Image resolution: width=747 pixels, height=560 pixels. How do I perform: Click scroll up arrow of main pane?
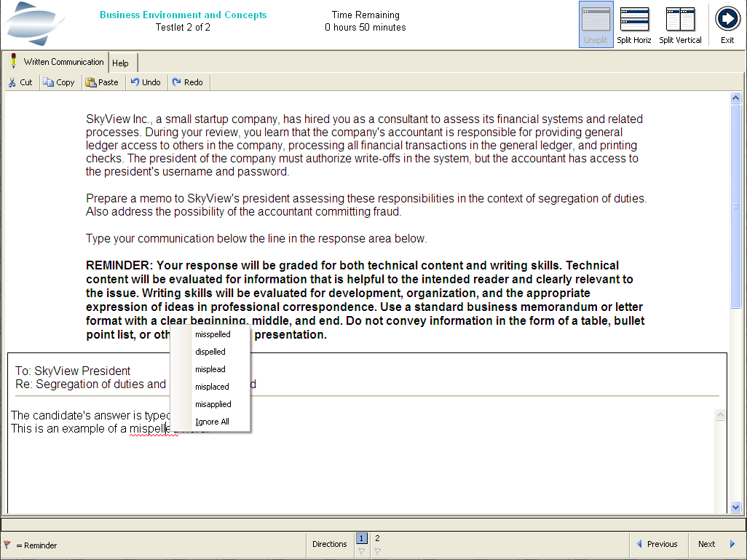pyautogui.click(x=735, y=98)
